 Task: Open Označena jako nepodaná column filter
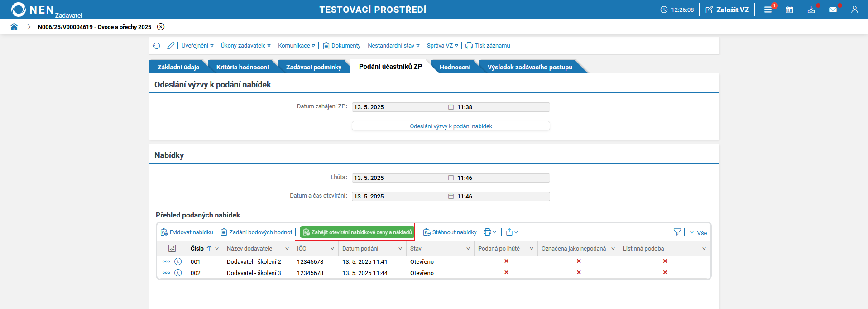tap(613, 248)
